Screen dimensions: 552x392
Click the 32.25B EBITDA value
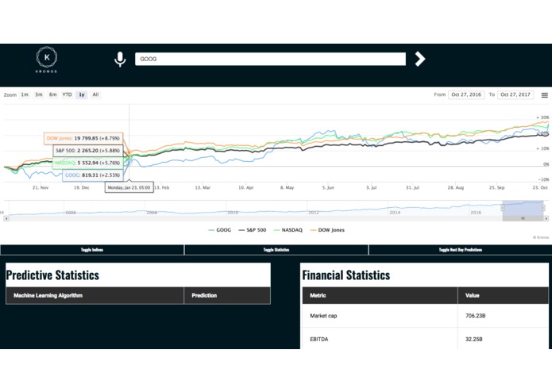pyautogui.click(x=474, y=340)
